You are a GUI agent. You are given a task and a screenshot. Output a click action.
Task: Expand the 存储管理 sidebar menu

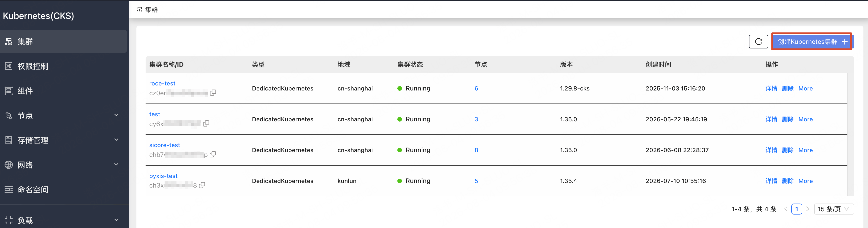116,140
